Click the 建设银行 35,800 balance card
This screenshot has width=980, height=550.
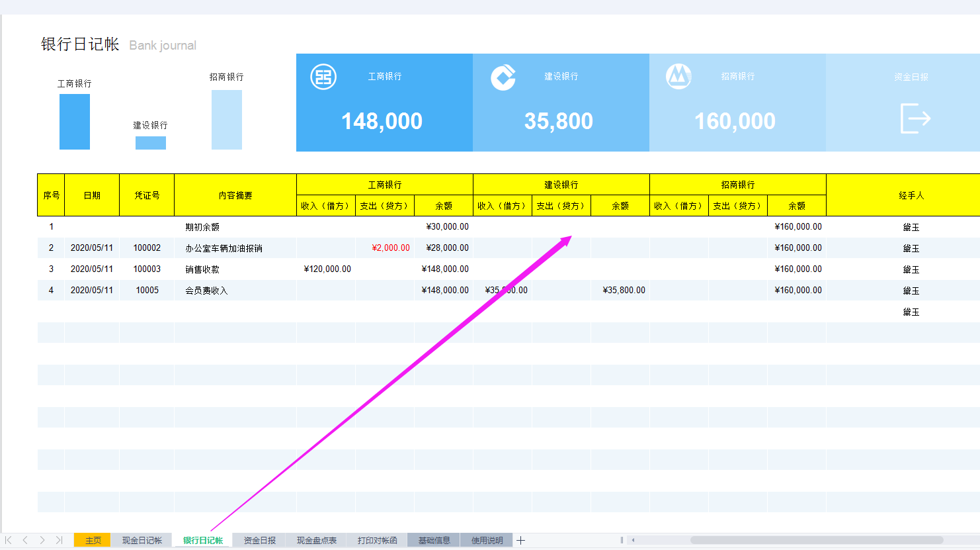pos(561,103)
